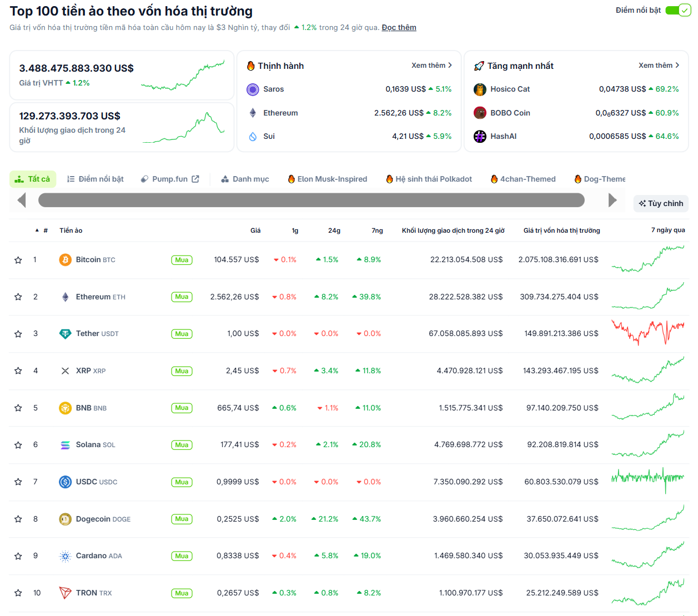Click the TRON logo icon
Image resolution: width=698 pixels, height=616 pixels.
[66, 593]
